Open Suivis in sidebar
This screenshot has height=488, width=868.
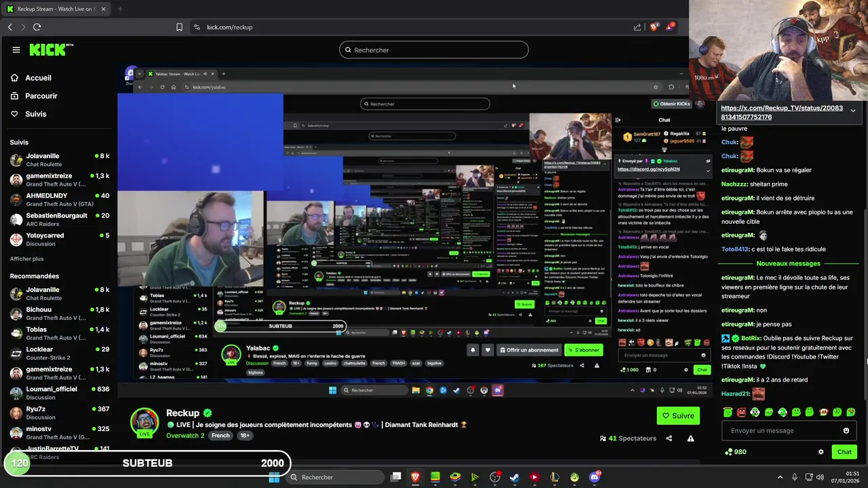click(28, 114)
